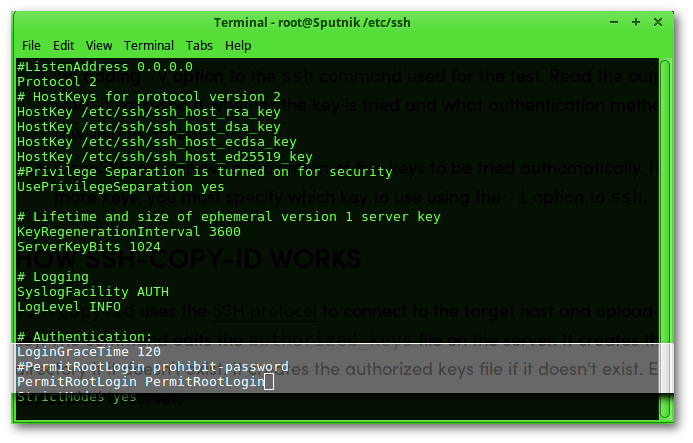Place cursor at end of PermitRootLogin line
This screenshot has width=693, height=443.
(269, 382)
